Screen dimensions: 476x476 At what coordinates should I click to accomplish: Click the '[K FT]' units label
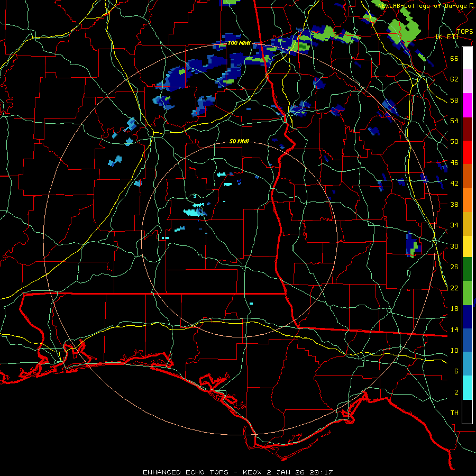(x=447, y=37)
